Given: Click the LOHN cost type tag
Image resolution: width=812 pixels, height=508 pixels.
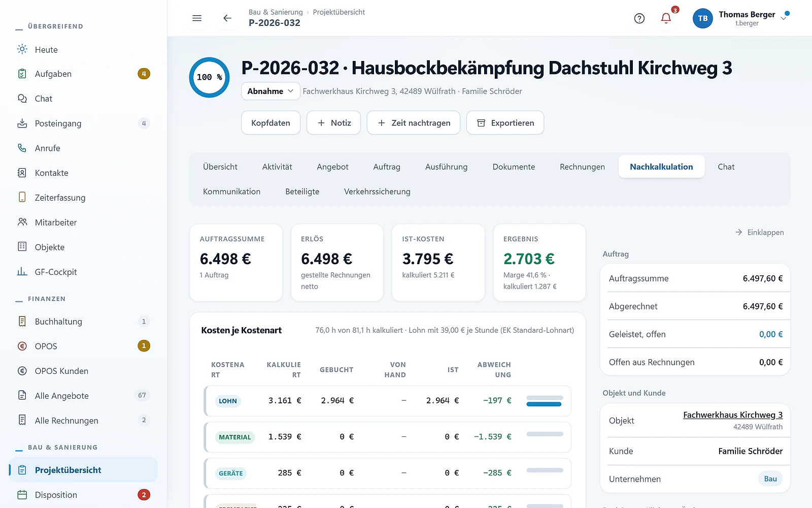Looking at the screenshot, I should (x=228, y=401).
